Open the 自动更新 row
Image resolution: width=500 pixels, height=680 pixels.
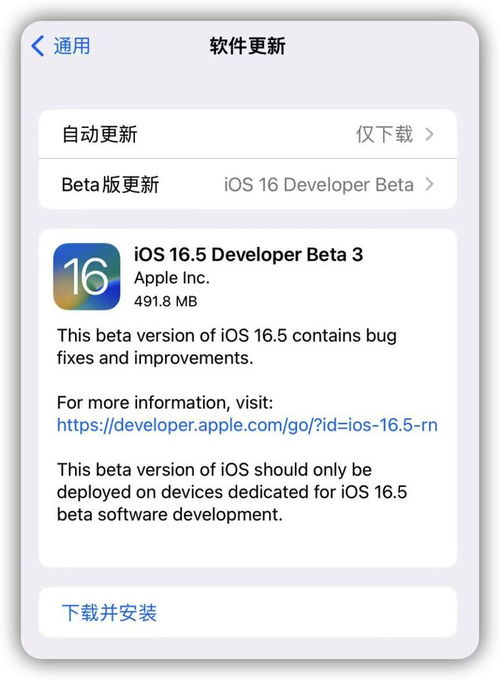(248, 134)
